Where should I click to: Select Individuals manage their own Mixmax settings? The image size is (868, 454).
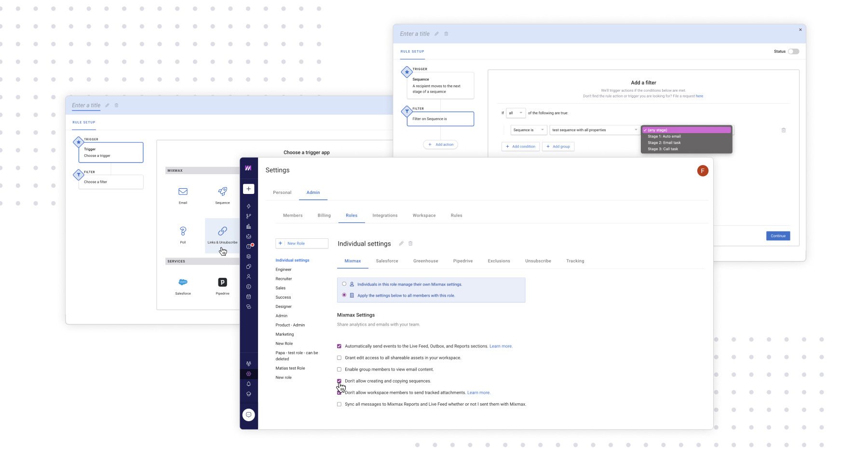[344, 284]
